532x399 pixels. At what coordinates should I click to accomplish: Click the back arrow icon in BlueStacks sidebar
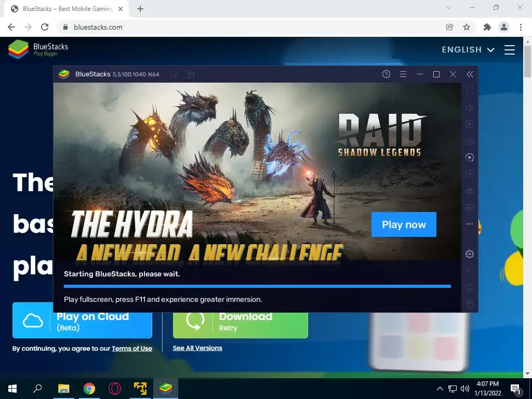(470, 270)
